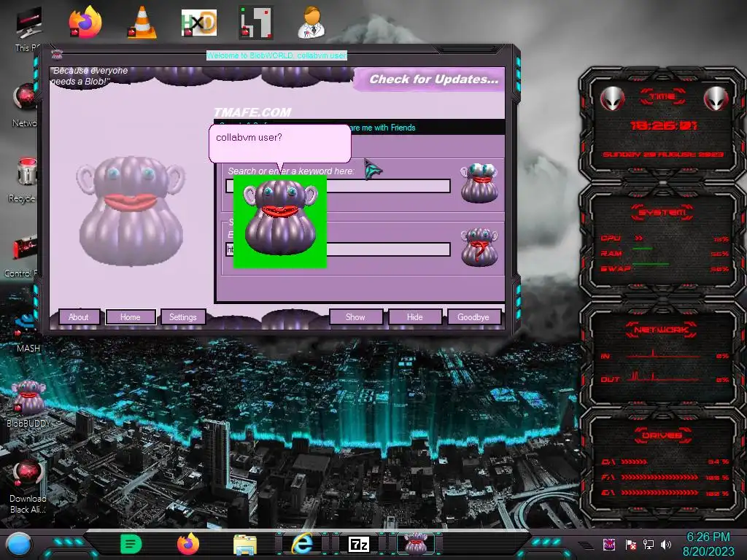Open the Action Center flag icon
The width and height of the screenshot is (747, 560).
click(x=631, y=545)
